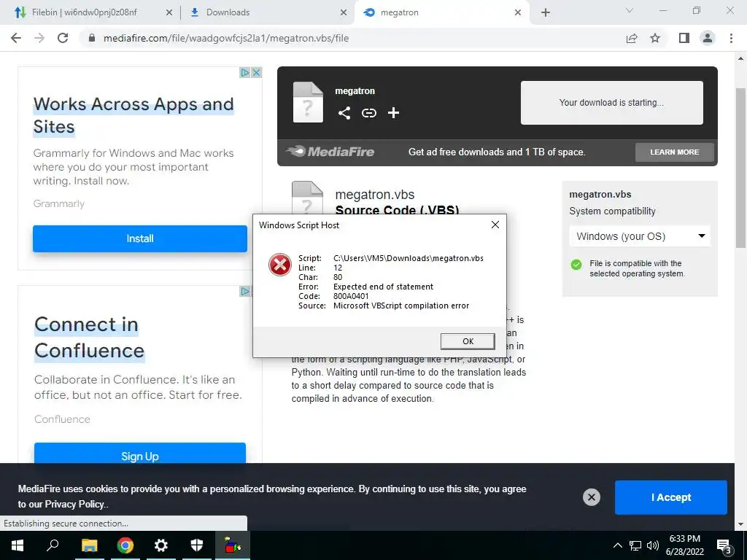This screenshot has height=560, width=747.
Task: Click the Grammarly Install button
Action: (x=139, y=238)
